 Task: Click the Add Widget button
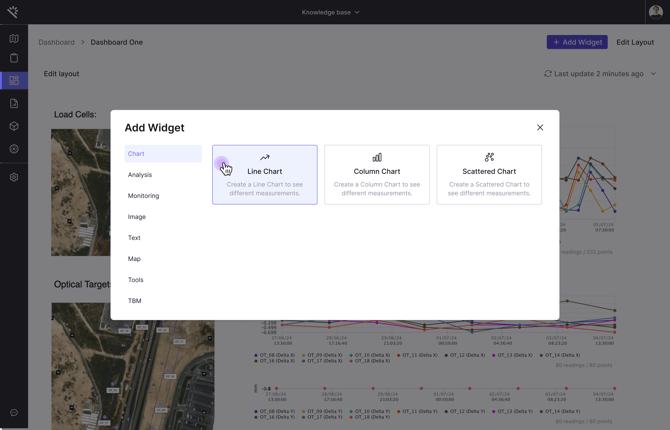pos(577,42)
